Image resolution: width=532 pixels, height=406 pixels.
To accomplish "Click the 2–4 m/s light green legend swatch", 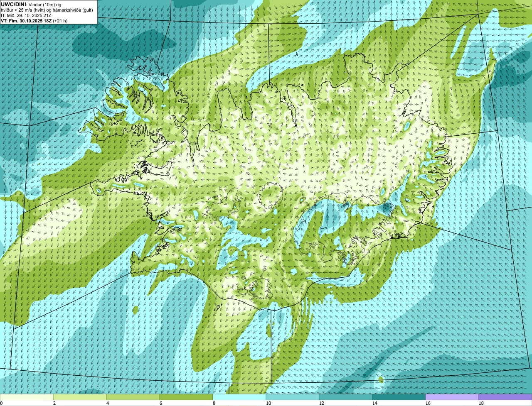I will (80, 397).
